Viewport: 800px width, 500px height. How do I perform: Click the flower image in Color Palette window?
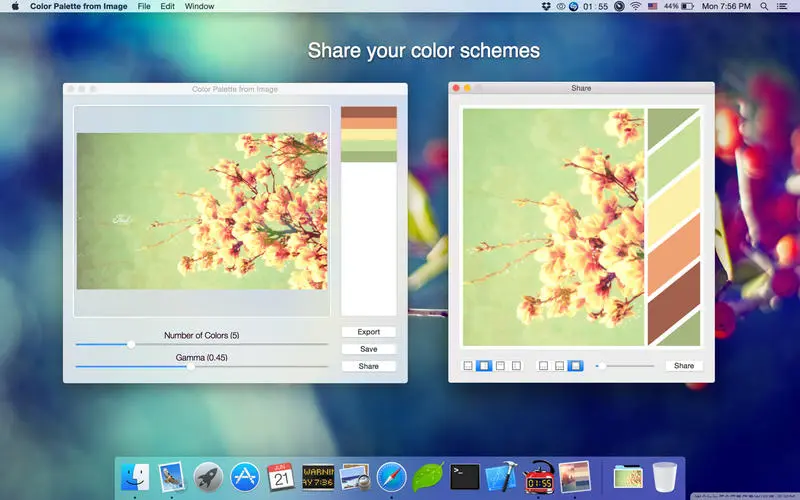tap(202, 211)
